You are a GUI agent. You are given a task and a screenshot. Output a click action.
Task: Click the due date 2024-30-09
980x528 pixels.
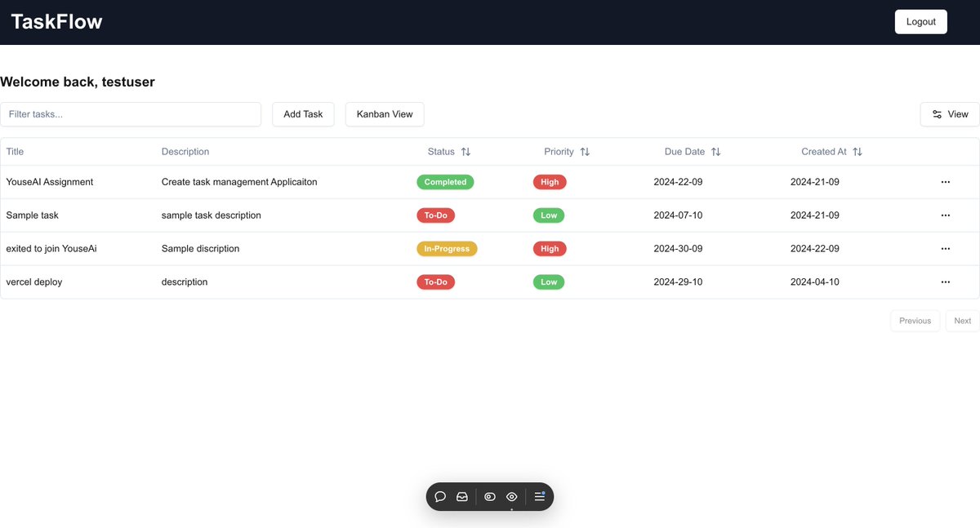(678, 249)
